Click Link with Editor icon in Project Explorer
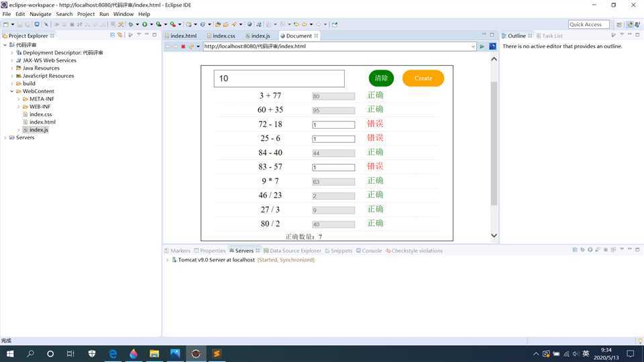644x362 pixels. point(120,36)
